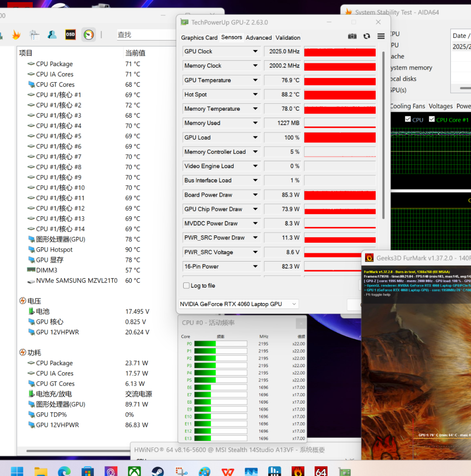This screenshot has height=476, width=471.
Task: Refresh GPU-Z sensors with the refresh icon
Action: [x=366, y=37]
